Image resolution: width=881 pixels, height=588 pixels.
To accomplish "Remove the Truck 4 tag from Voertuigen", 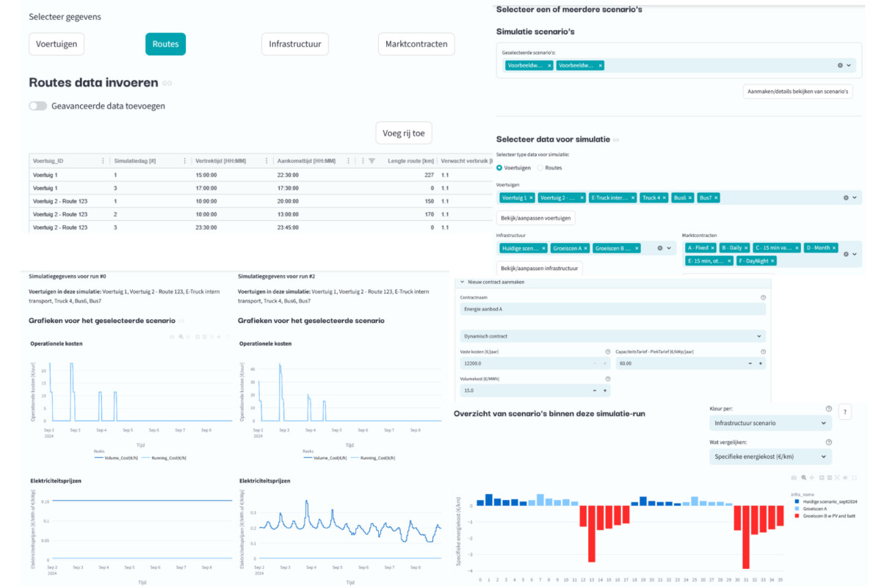I will [x=664, y=197].
